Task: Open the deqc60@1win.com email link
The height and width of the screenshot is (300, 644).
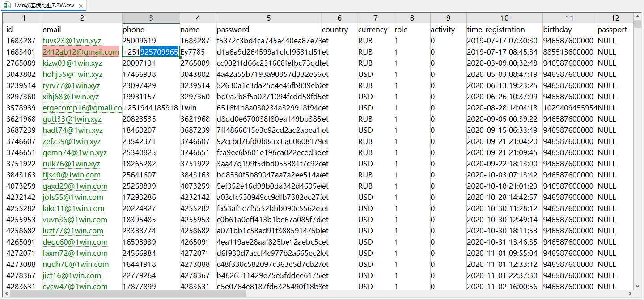Action: [75, 242]
